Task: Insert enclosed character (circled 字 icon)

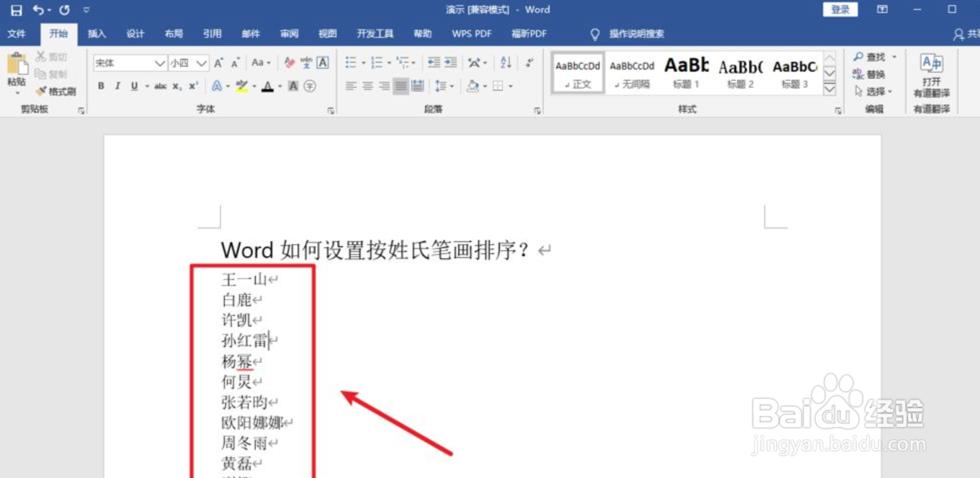Action: 310,86
